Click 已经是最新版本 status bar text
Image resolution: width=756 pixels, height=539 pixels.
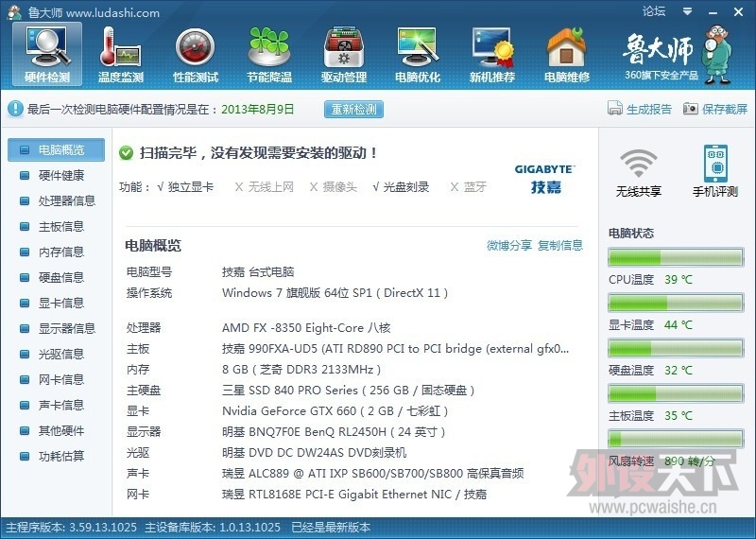pyautogui.click(x=331, y=527)
